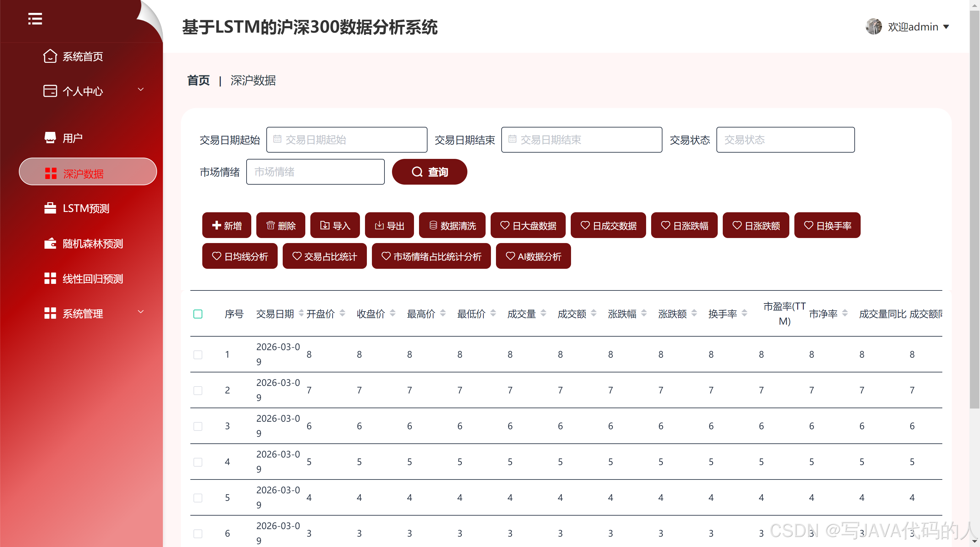Click the heart icon on 日大盘数据
Viewport: 980px width, 547px height.
click(505, 225)
